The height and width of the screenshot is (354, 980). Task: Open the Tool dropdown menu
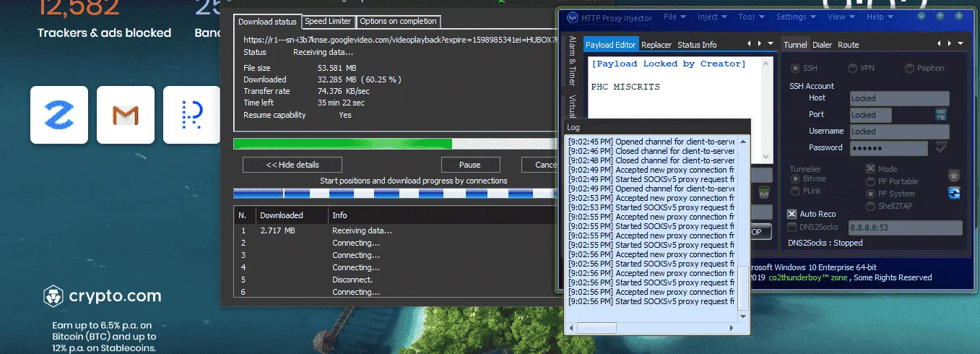751,17
